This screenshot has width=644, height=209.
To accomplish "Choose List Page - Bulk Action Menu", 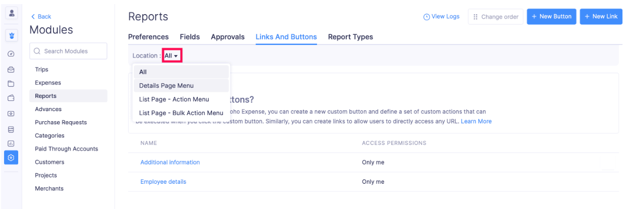I will [181, 113].
